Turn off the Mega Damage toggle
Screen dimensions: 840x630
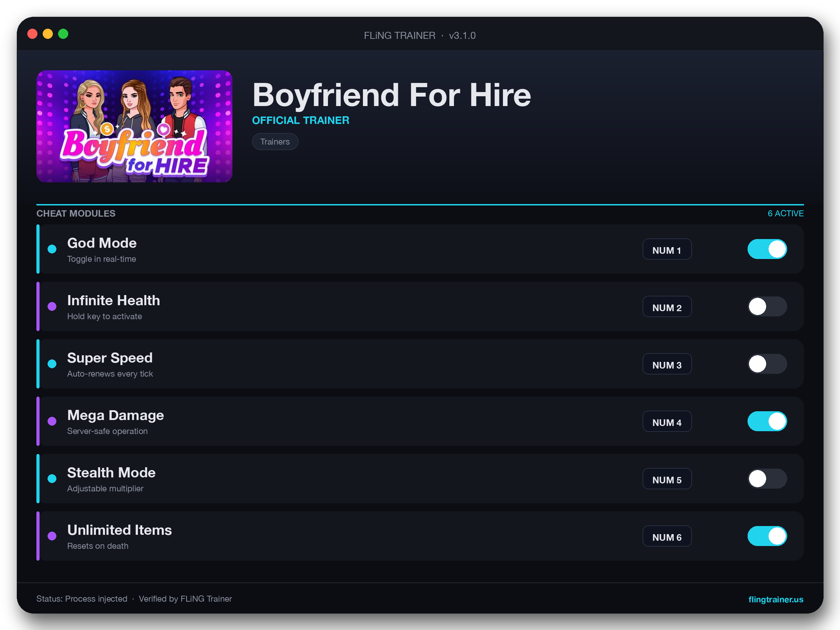767,421
